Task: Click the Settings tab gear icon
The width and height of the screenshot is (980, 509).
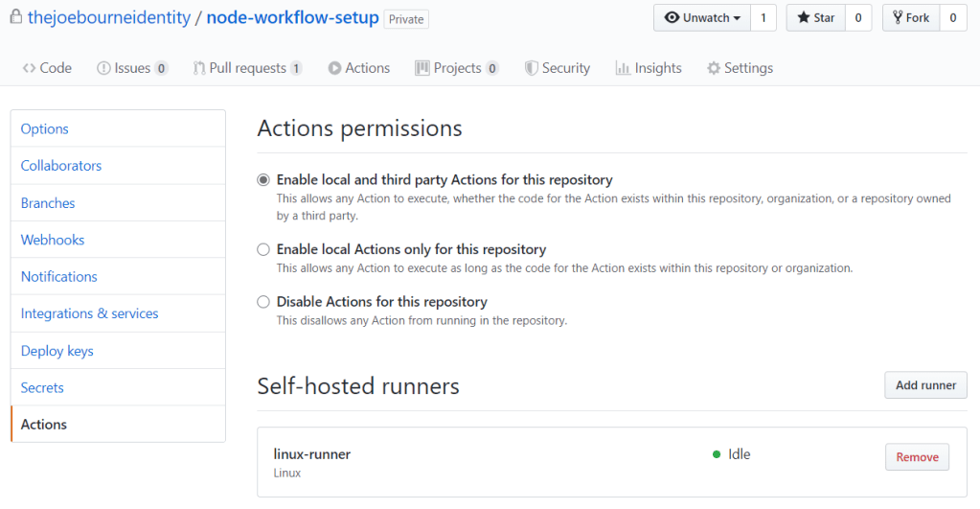Action: click(x=714, y=68)
